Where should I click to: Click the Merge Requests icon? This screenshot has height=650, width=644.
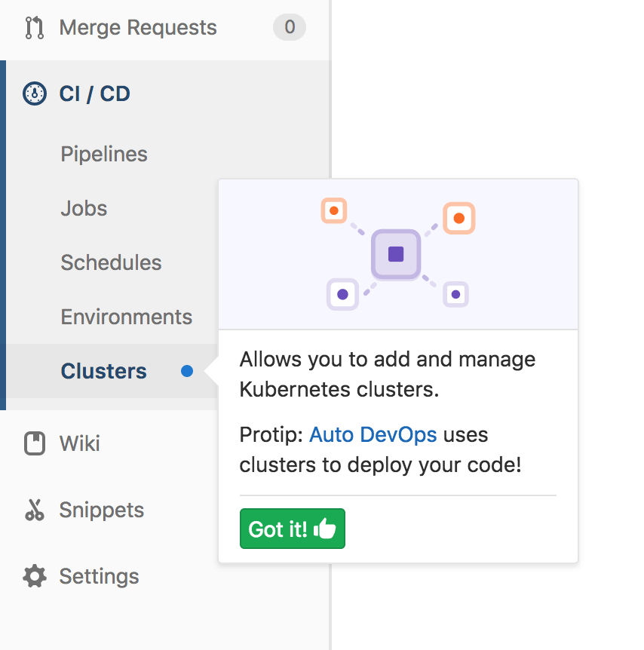pyautogui.click(x=35, y=27)
